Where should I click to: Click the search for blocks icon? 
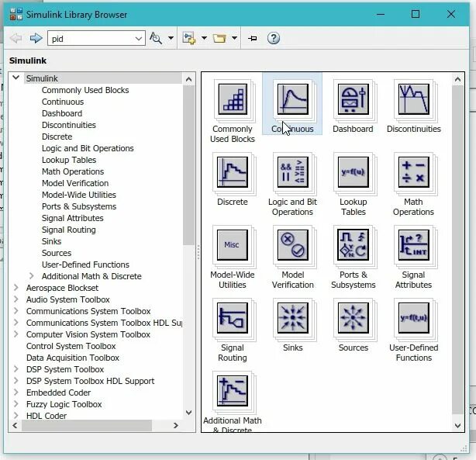[x=156, y=38]
